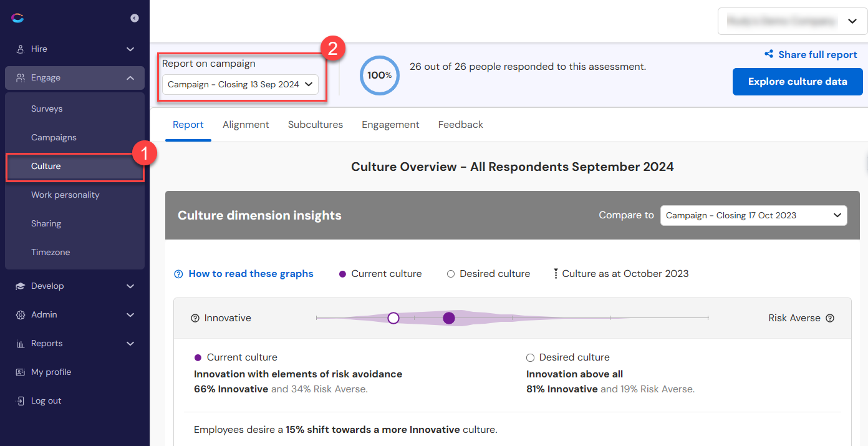Click the Innovation above all text

(x=575, y=374)
